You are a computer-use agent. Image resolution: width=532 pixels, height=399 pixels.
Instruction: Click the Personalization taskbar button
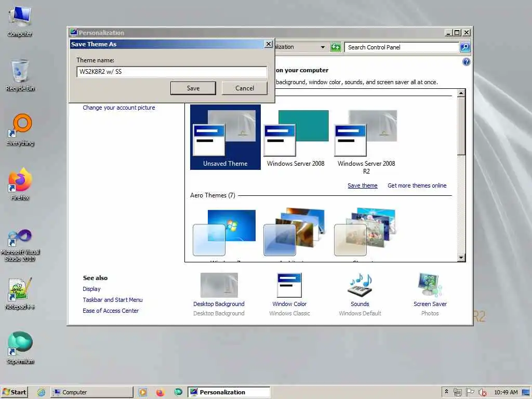tap(229, 392)
